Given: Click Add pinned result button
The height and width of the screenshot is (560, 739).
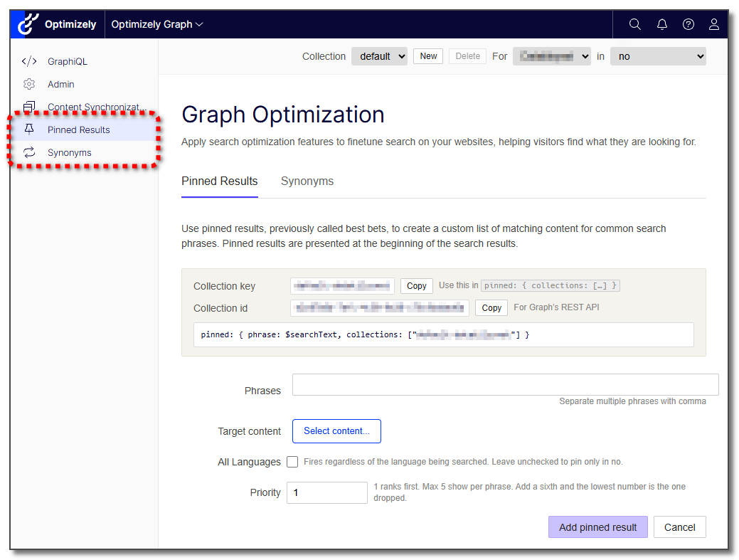Looking at the screenshot, I should click(597, 527).
